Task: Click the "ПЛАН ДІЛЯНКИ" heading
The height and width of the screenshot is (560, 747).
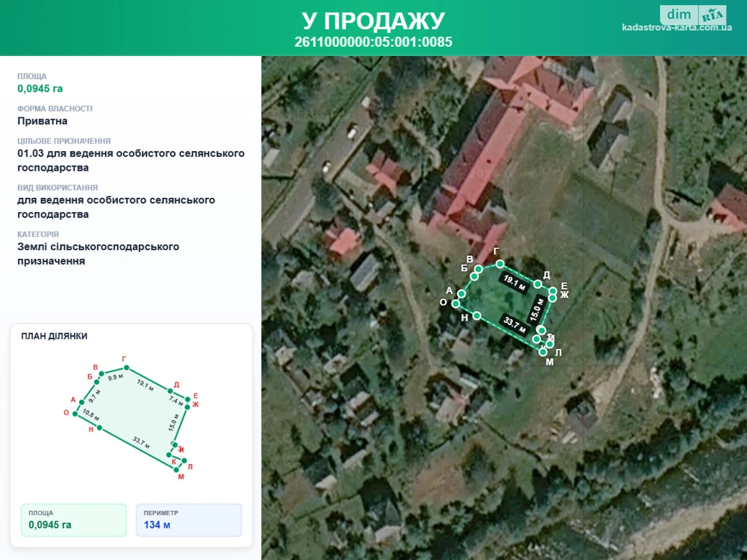Action: click(x=54, y=336)
